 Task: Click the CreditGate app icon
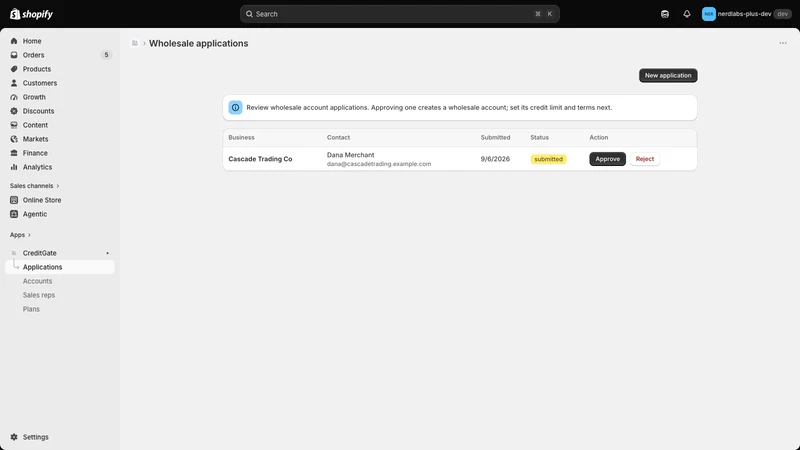point(14,253)
